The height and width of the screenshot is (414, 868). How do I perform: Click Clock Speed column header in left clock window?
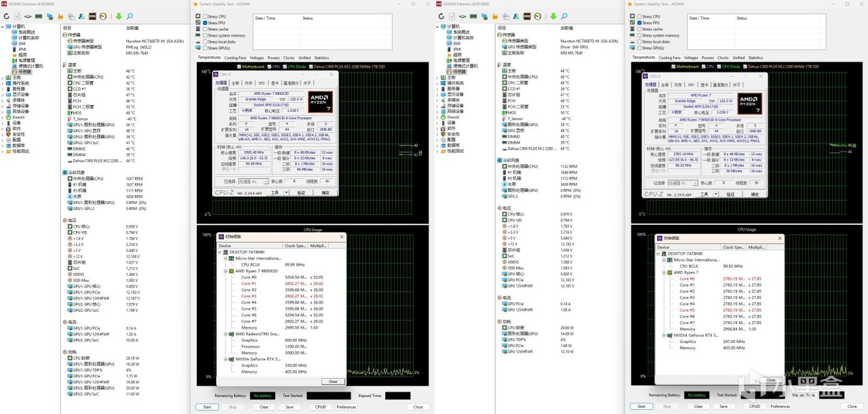295,246
